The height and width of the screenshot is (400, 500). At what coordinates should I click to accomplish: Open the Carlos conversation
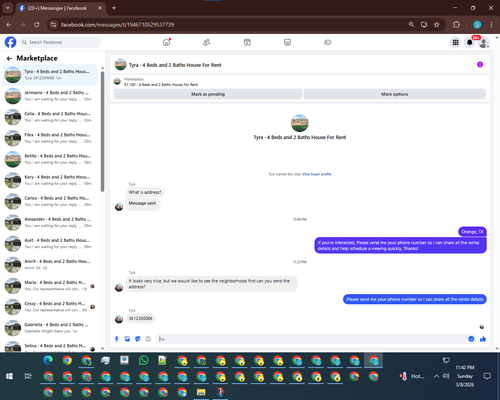tap(50, 201)
